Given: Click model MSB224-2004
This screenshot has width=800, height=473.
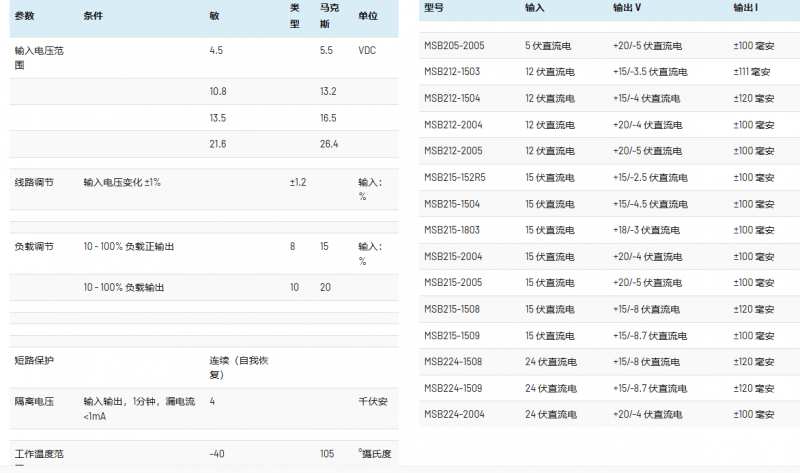Looking at the screenshot, I should (454, 414).
